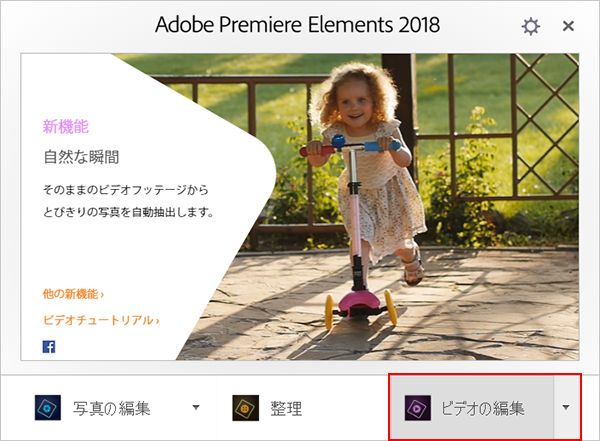Launch ビデオの編集 from its text label

point(482,408)
